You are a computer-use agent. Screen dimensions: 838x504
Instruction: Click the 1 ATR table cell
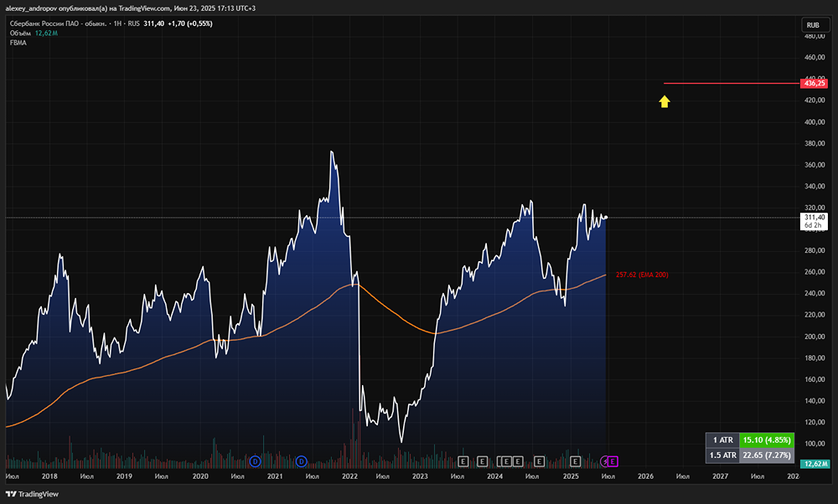pos(722,440)
